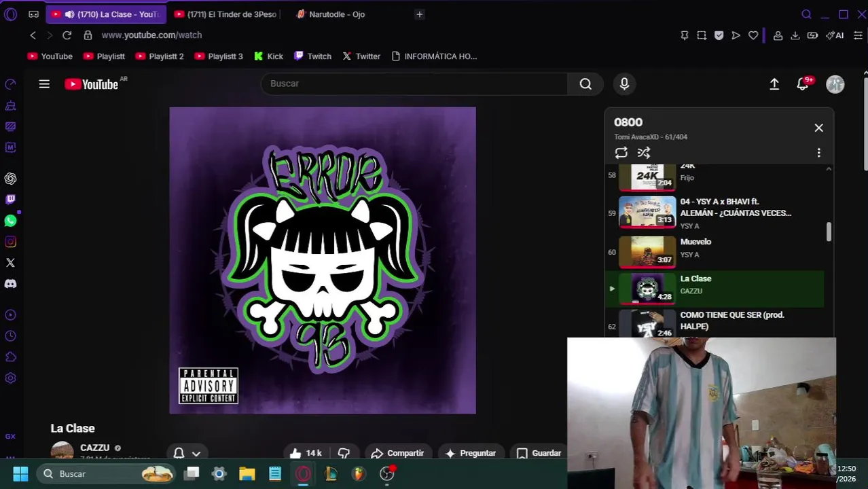
Task: Open the GX Control sidebar icon
Action: (10, 437)
